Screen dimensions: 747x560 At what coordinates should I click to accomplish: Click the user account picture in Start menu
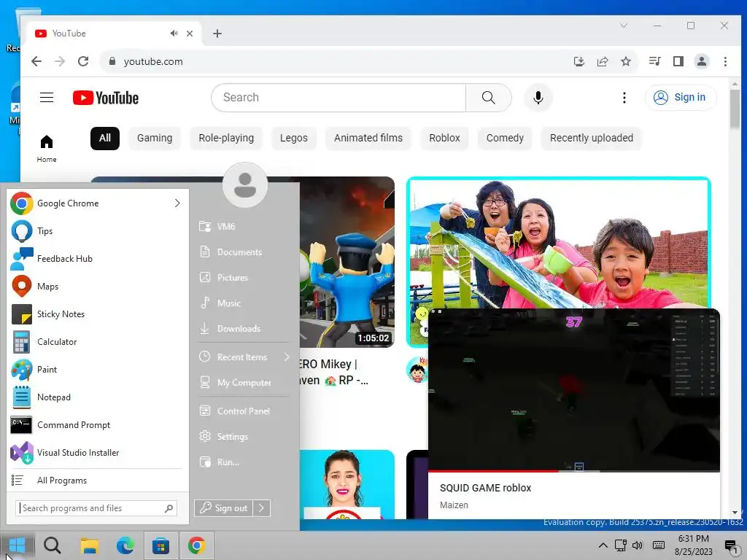pyautogui.click(x=245, y=185)
